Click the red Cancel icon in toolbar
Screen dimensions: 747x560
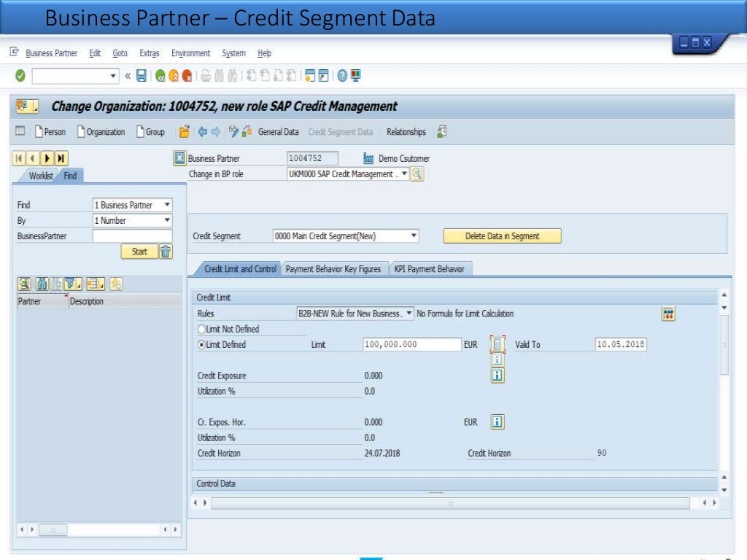(187, 76)
